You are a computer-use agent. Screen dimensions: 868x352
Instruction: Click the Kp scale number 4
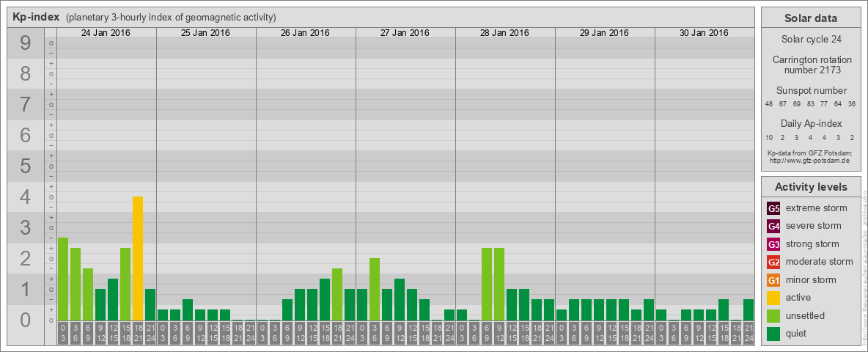(25, 197)
